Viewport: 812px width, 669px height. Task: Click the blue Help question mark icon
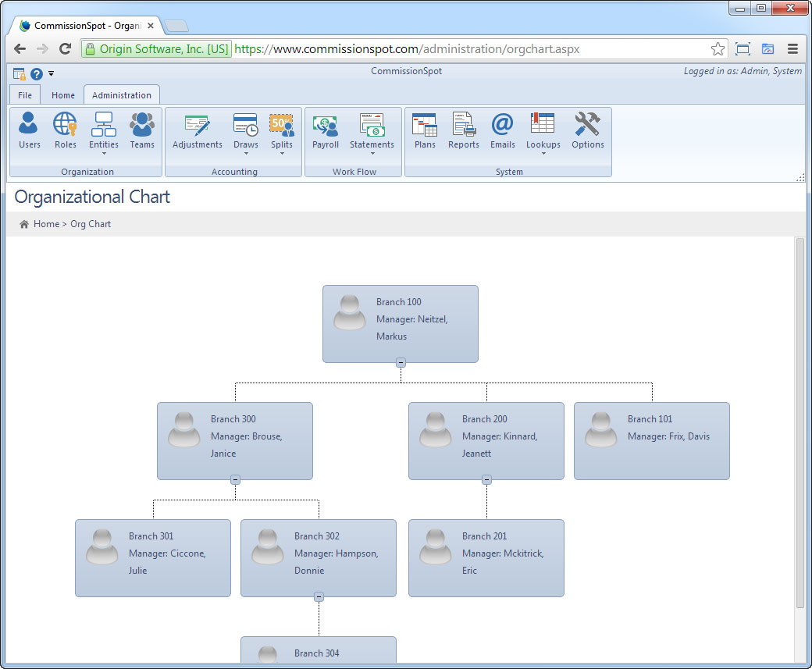pos(36,74)
